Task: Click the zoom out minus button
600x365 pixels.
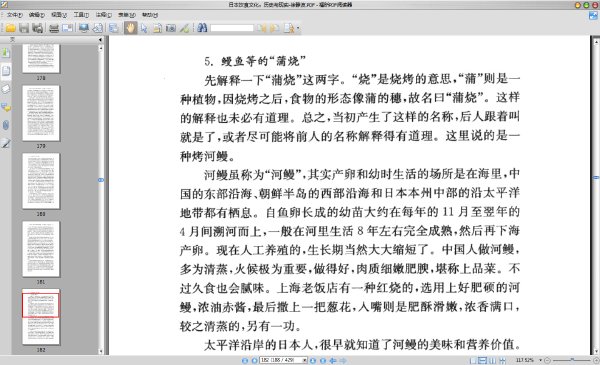Action: 548,360
